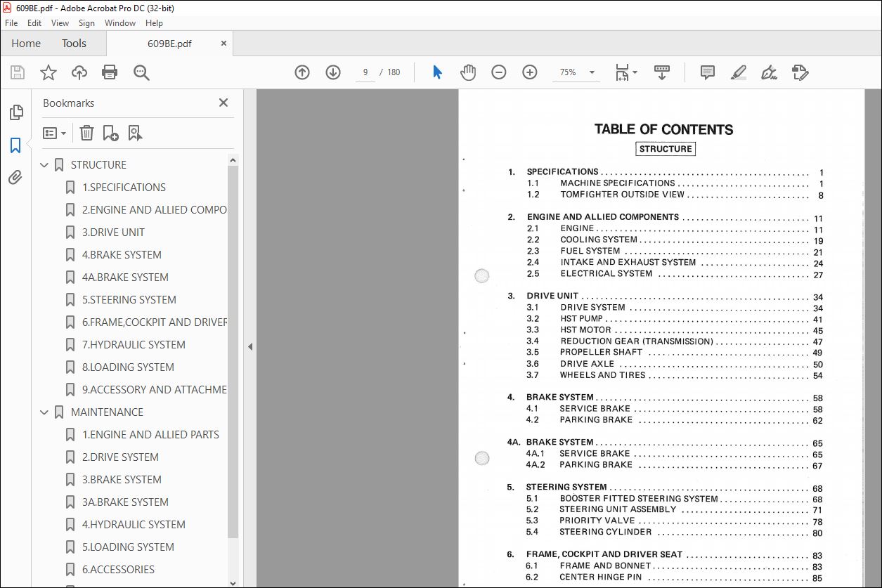Upload the file to cloud storage

(79, 72)
